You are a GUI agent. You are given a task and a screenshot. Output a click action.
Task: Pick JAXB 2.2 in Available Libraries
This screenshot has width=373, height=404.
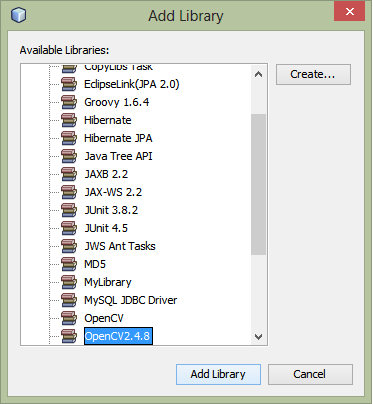click(x=106, y=174)
